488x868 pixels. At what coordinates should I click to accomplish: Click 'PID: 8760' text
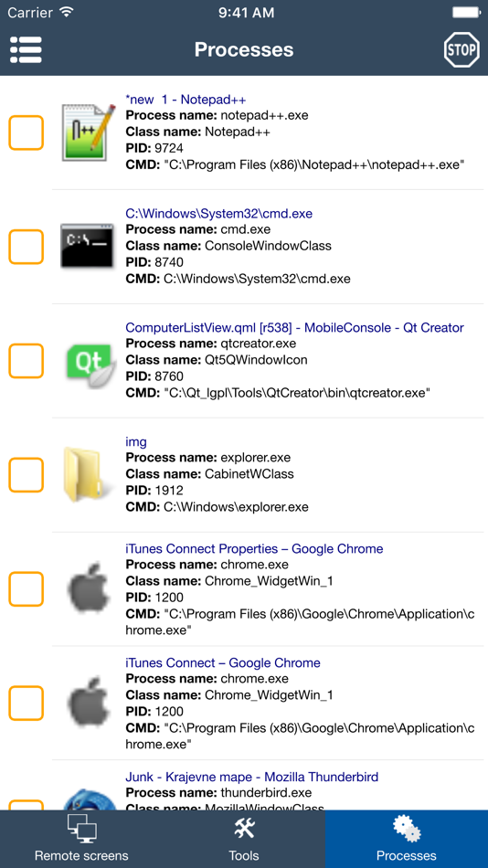pyautogui.click(x=154, y=376)
